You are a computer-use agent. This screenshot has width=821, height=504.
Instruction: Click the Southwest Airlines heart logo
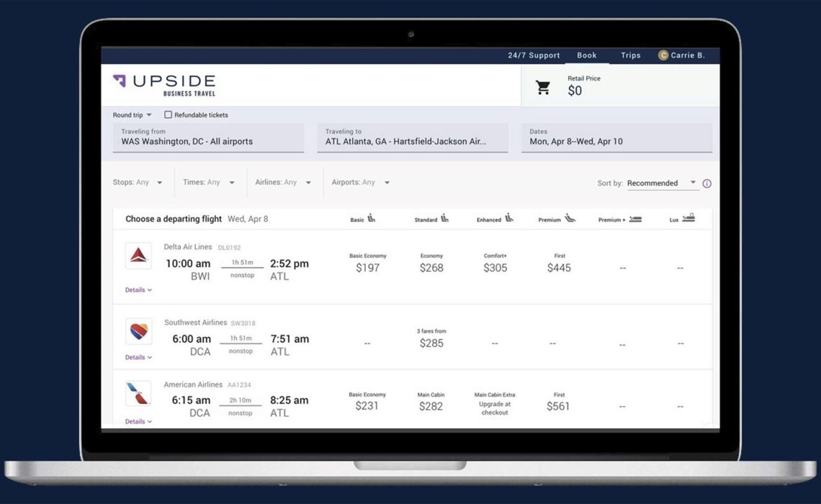point(139,330)
